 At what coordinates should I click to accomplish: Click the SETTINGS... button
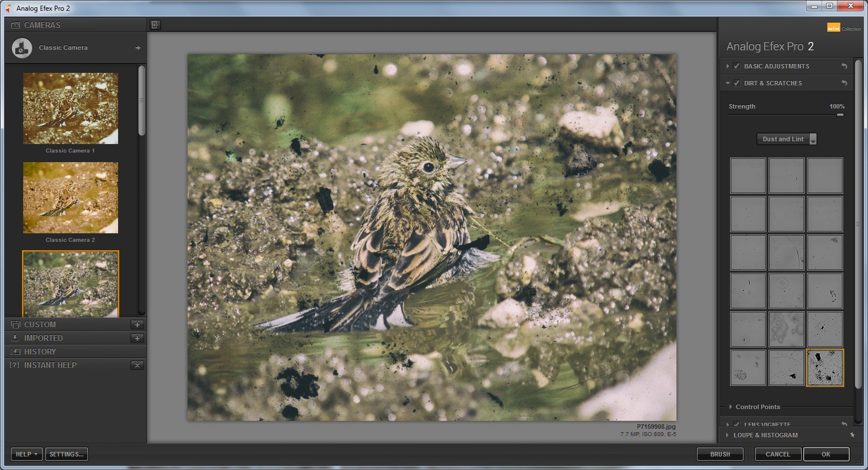tap(67, 454)
